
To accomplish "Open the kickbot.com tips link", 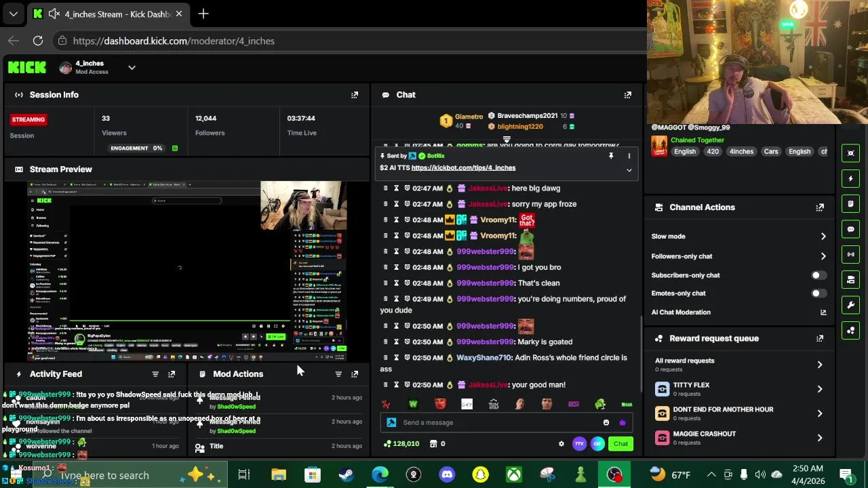I will (x=463, y=168).
